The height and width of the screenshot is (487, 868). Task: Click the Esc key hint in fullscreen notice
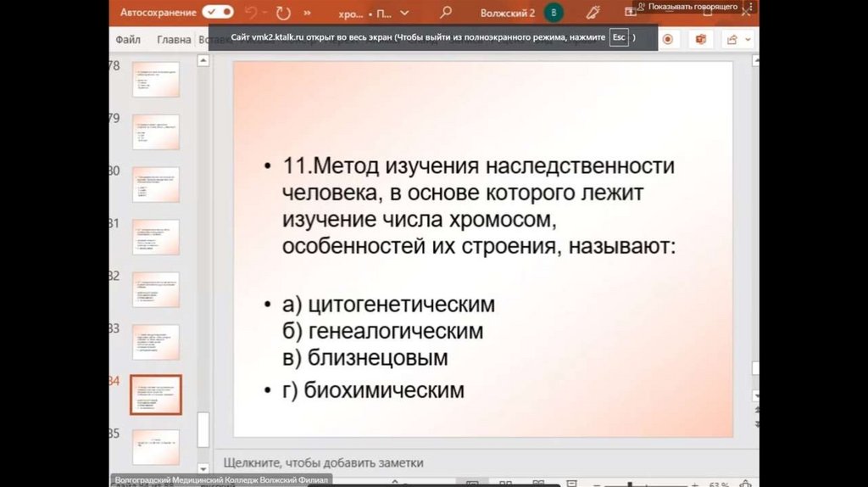[x=619, y=38]
